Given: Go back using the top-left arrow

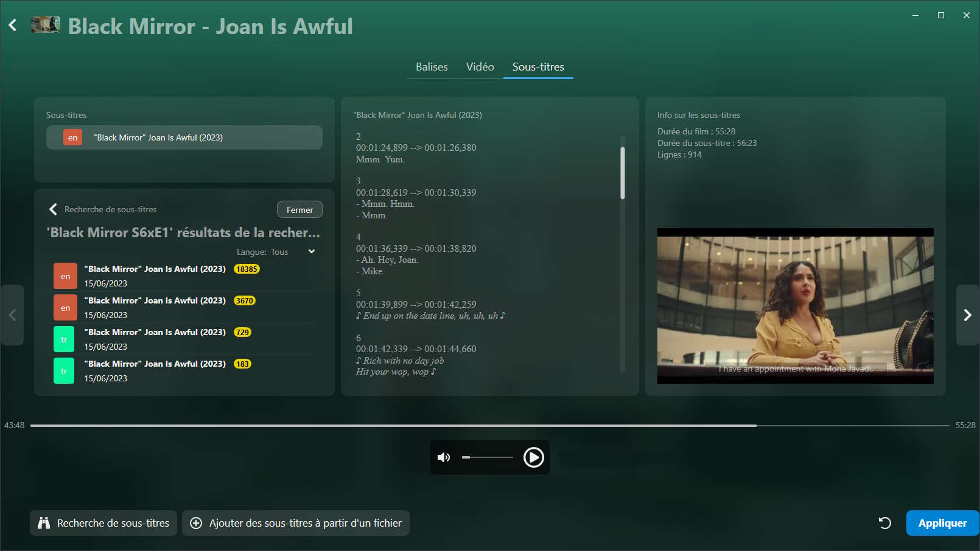Looking at the screenshot, I should click(13, 25).
